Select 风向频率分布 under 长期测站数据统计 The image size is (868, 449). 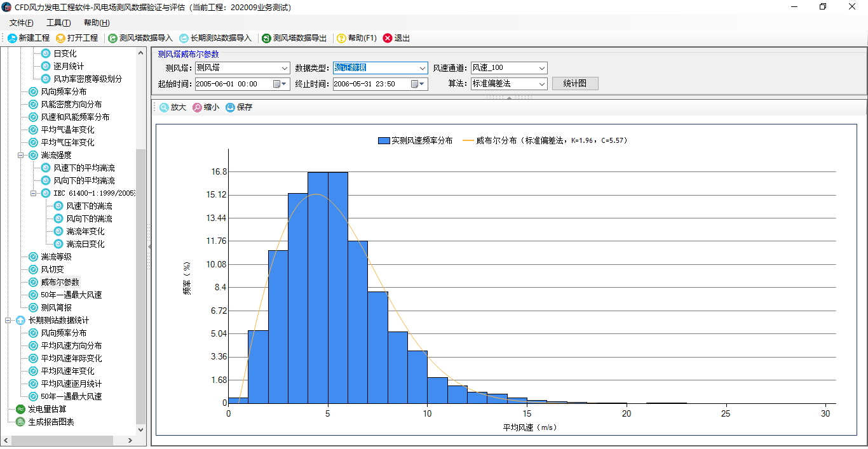[64, 333]
